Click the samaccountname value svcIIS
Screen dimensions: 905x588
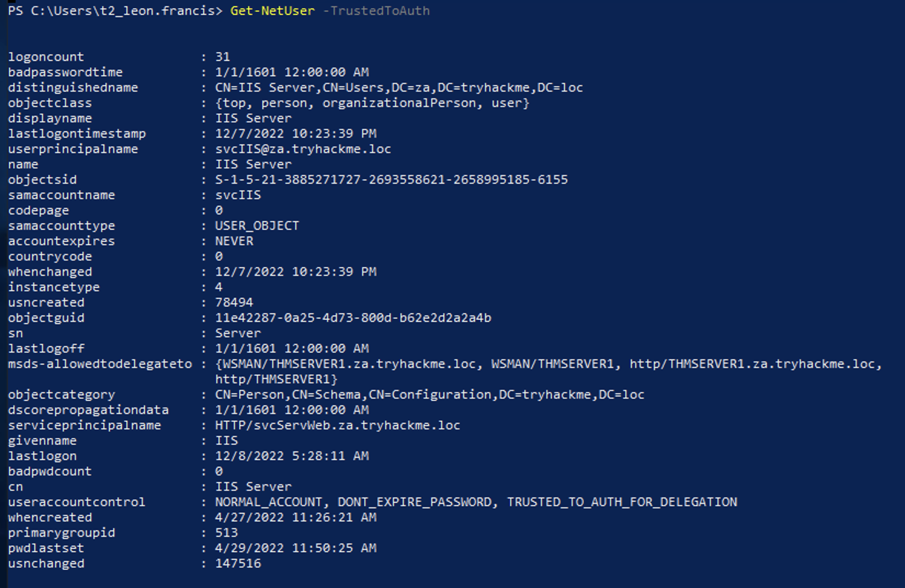(x=238, y=195)
